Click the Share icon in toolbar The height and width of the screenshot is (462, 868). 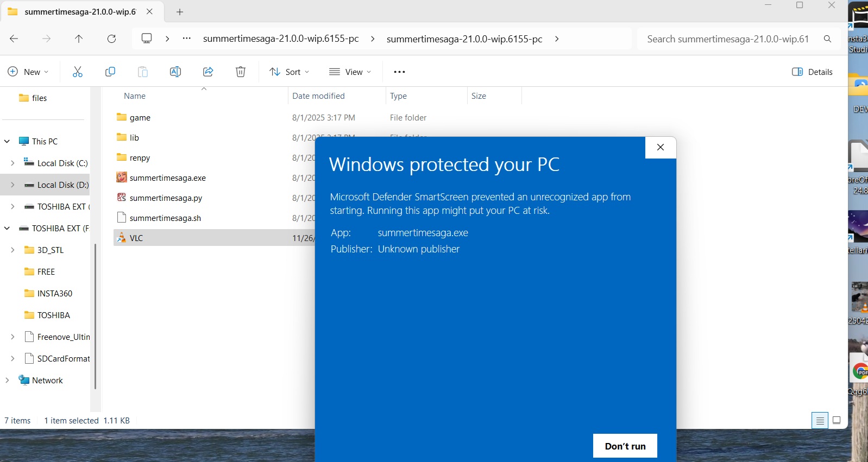point(208,72)
